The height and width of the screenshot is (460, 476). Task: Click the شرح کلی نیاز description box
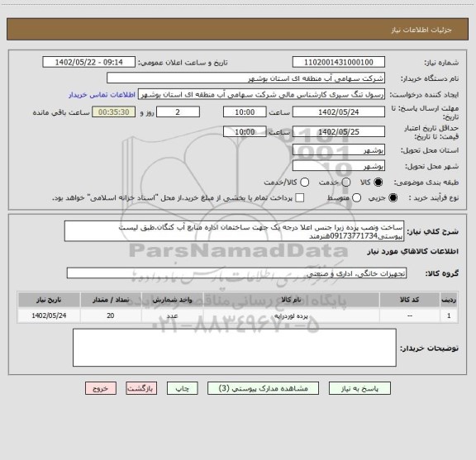point(235,231)
